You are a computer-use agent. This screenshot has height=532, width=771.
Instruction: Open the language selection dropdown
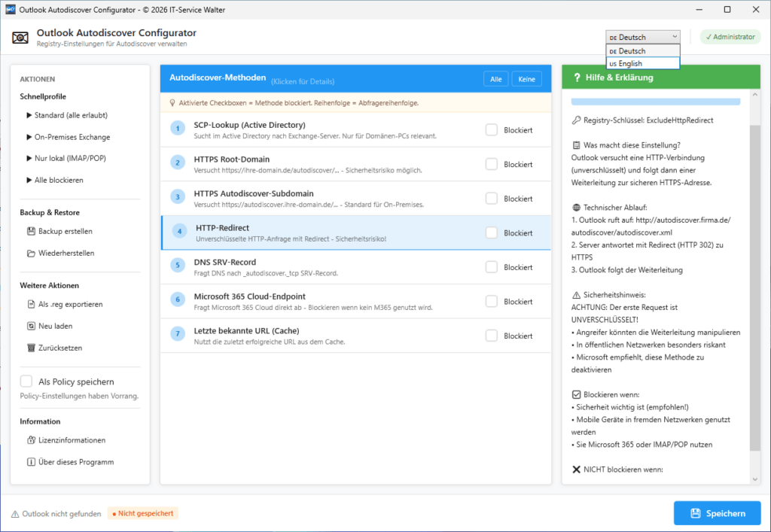(x=642, y=36)
